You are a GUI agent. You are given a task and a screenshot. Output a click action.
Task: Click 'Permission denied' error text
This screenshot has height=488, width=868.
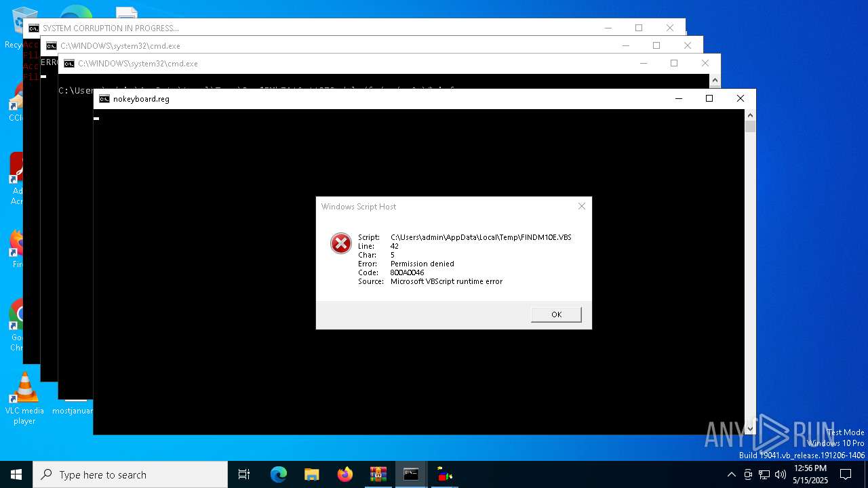click(422, 264)
